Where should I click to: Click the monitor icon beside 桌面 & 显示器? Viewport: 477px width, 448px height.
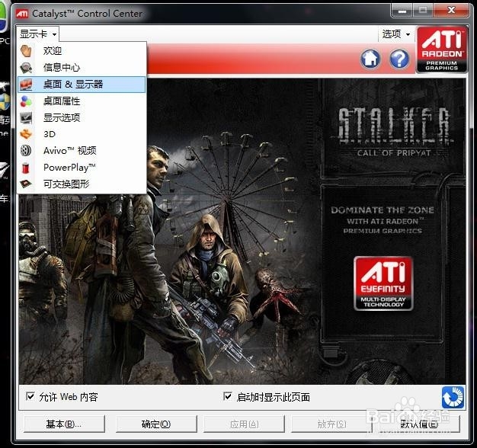[26, 85]
